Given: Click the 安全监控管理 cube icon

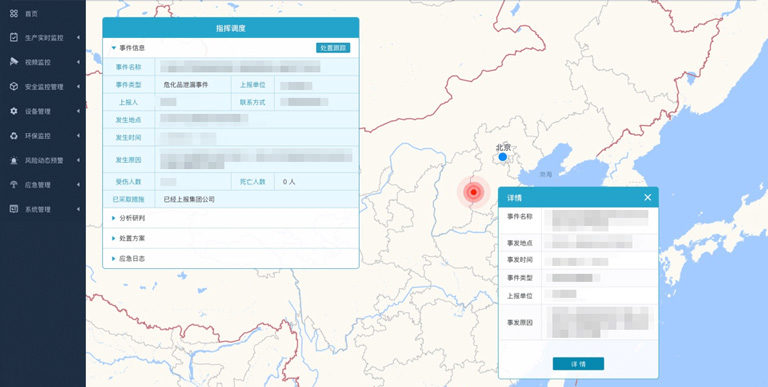Looking at the screenshot, I should click(x=14, y=87).
